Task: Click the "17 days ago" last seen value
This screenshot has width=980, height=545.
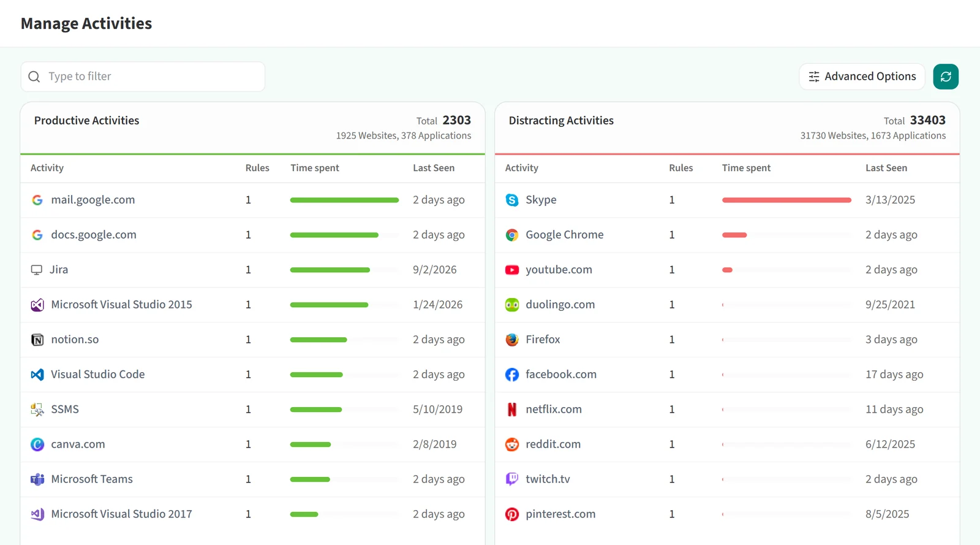Action: pyautogui.click(x=894, y=375)
